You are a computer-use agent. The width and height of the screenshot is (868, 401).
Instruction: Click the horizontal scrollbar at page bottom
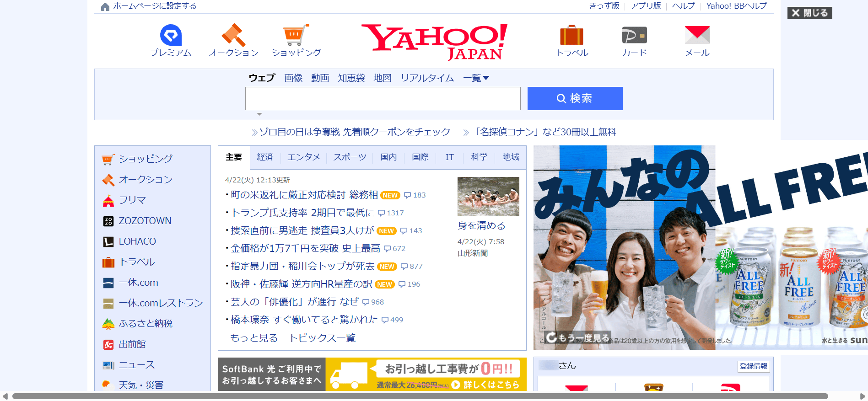(x=420, y=396)
